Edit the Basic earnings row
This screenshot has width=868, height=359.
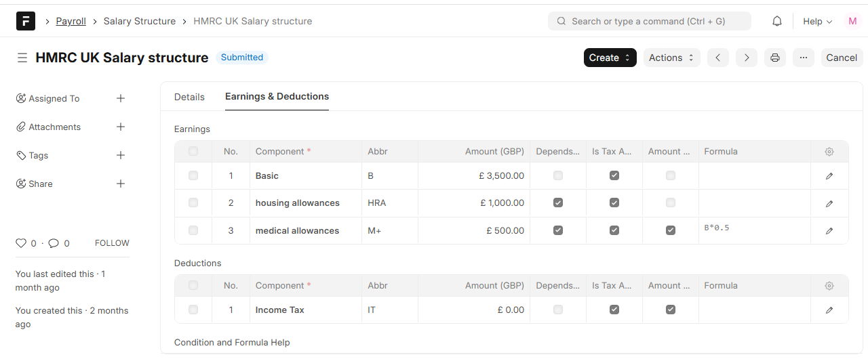pyautogui.click(x=829, y=176)
